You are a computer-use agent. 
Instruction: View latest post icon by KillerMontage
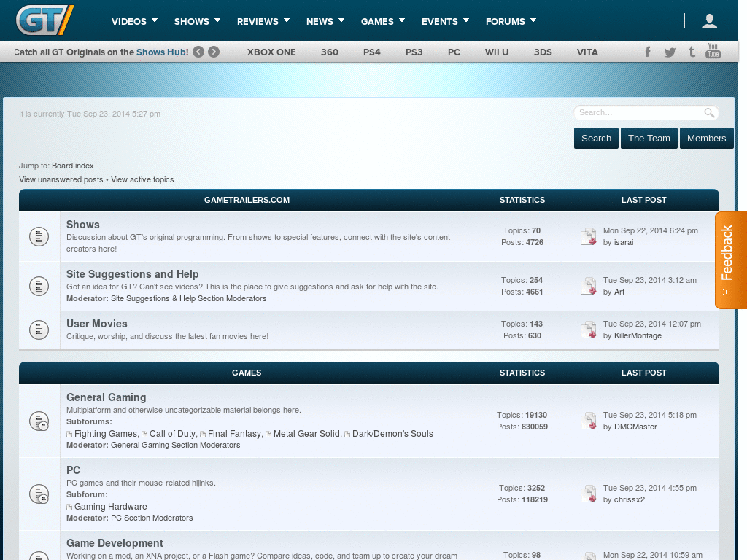point(589,330)
